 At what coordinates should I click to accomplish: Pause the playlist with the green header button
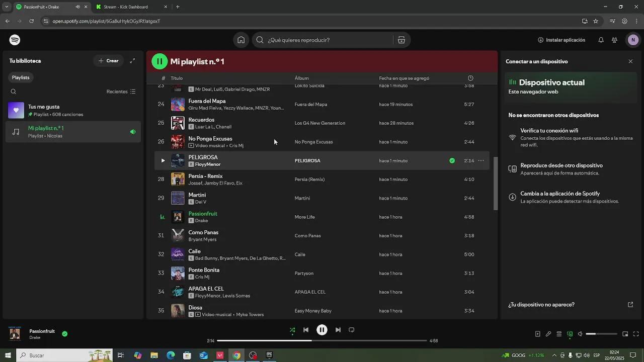(x=159, y=62)
